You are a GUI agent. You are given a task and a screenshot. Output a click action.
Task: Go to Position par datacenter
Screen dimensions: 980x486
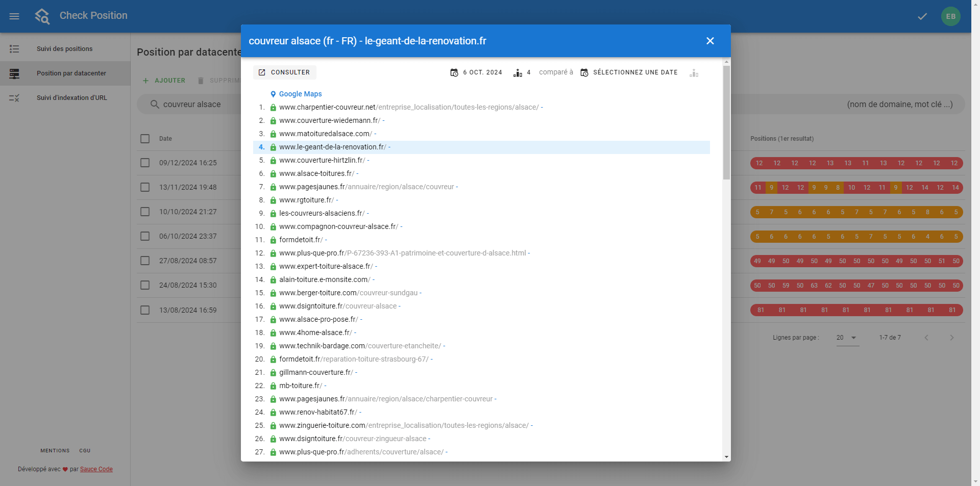65,73
